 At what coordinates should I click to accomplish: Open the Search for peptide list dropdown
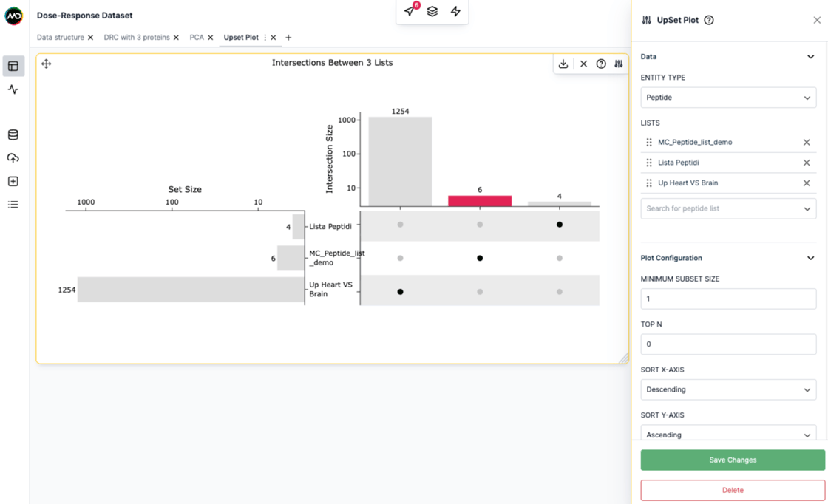[728, 208]
